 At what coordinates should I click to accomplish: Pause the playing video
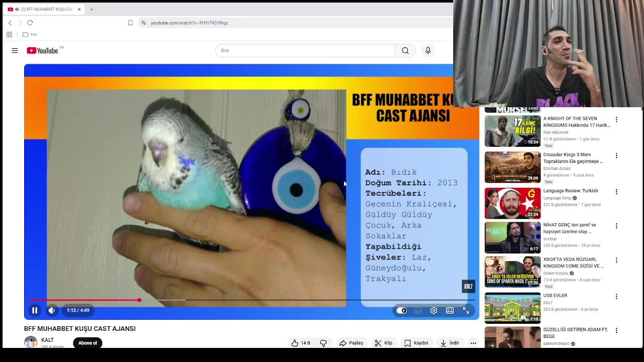pyautogui.click(x=35, y=310)
